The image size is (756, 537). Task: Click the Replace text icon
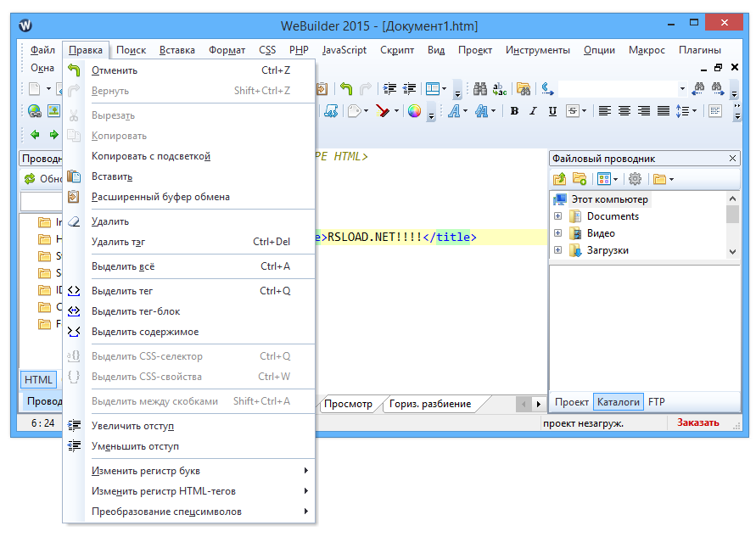[x=501, y=88]
